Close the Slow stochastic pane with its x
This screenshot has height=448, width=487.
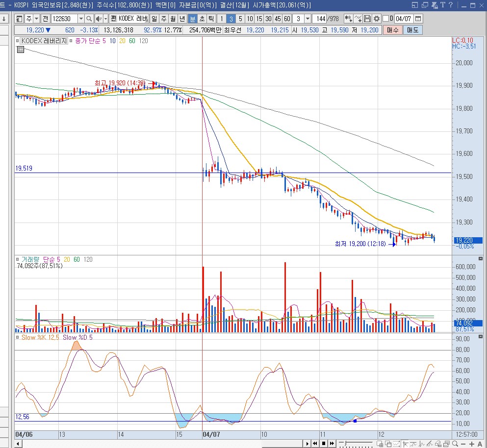coord(480,337)
